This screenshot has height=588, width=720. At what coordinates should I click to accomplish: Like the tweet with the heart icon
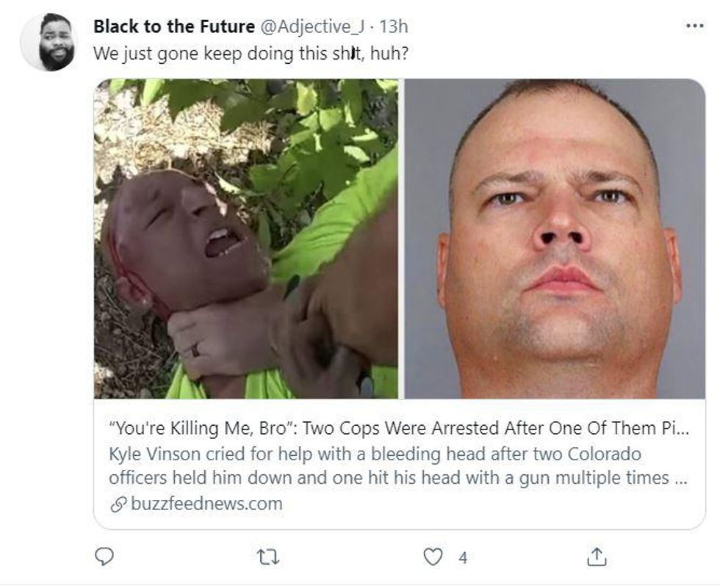[433, 557]
